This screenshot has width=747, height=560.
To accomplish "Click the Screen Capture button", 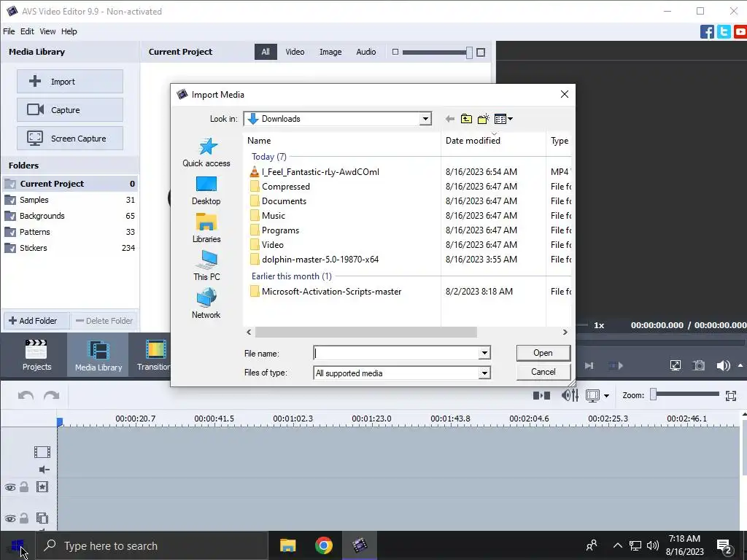I will click(70, 139).
